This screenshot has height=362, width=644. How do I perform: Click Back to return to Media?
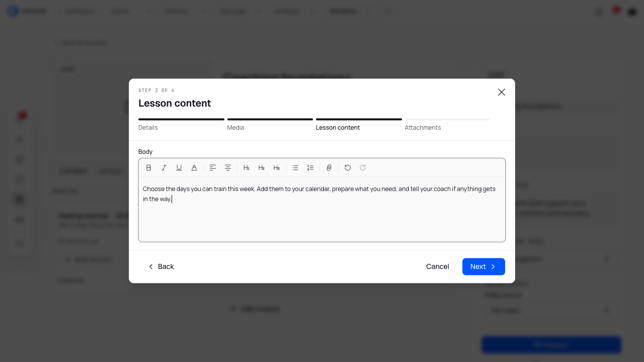click(x=160, y=266)
